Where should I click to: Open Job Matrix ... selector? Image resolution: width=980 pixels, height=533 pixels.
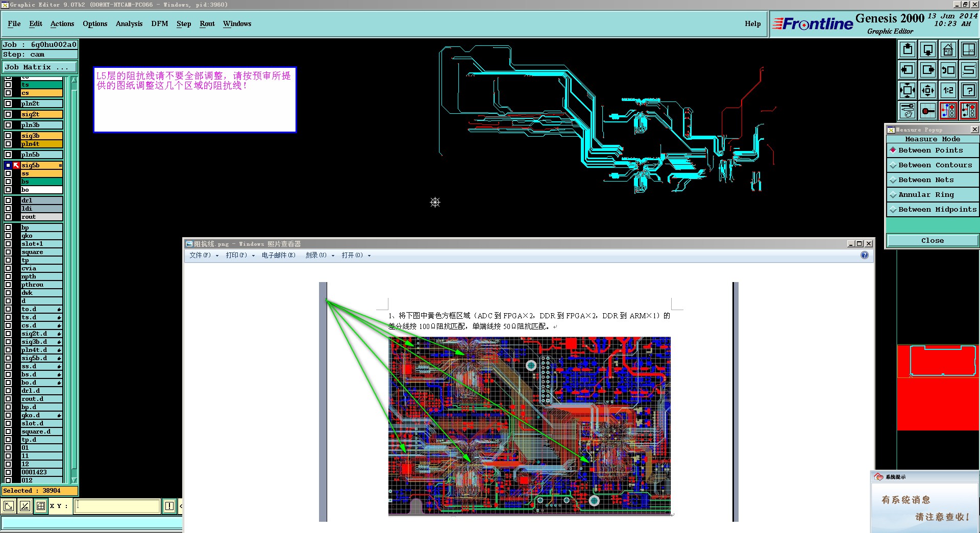(x=40, y=67)
